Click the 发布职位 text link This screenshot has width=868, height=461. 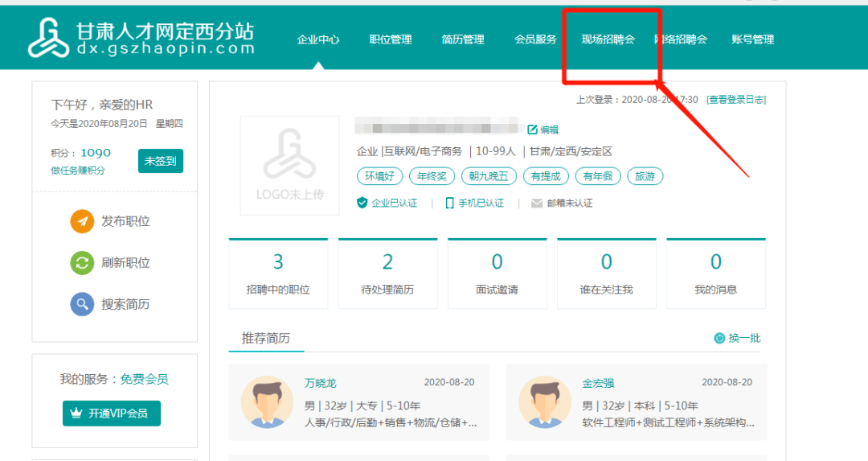click(x=125, y=221)
